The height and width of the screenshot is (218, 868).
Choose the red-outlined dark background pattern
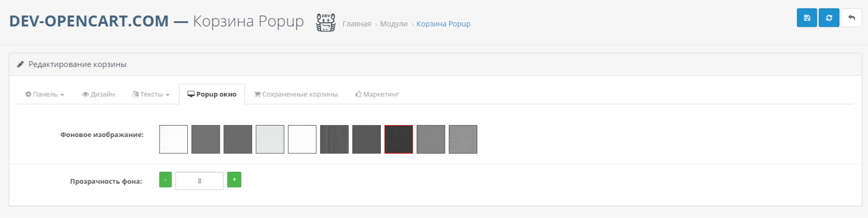[x=399, y=139]
